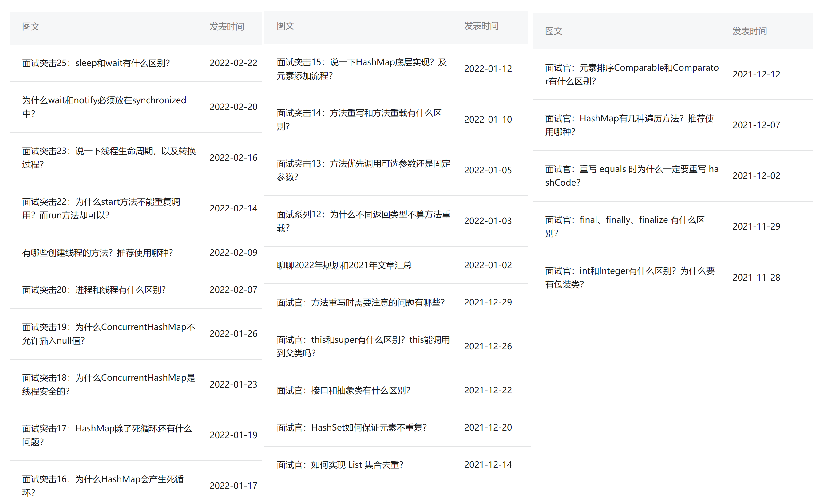The height and width of the screenshot is (504, 816).
Task: Open 聊聊2022年规划和2021年文章汇总
Action: [x=344, y=265]
